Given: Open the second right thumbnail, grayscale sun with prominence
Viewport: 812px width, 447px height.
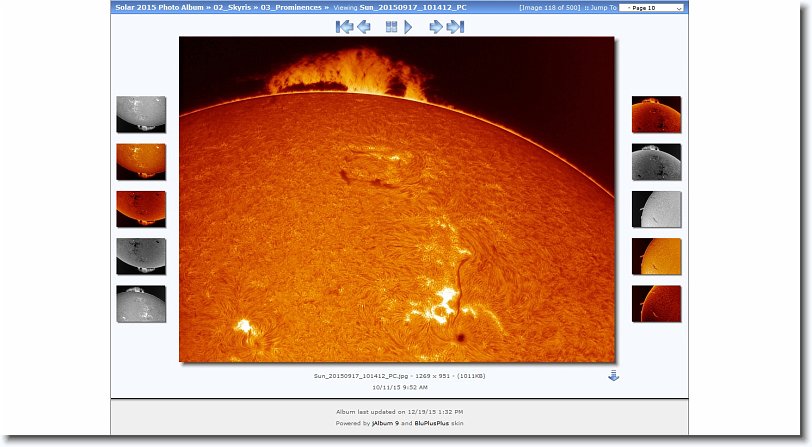Looking at the screenshot, I should (657, 162).
